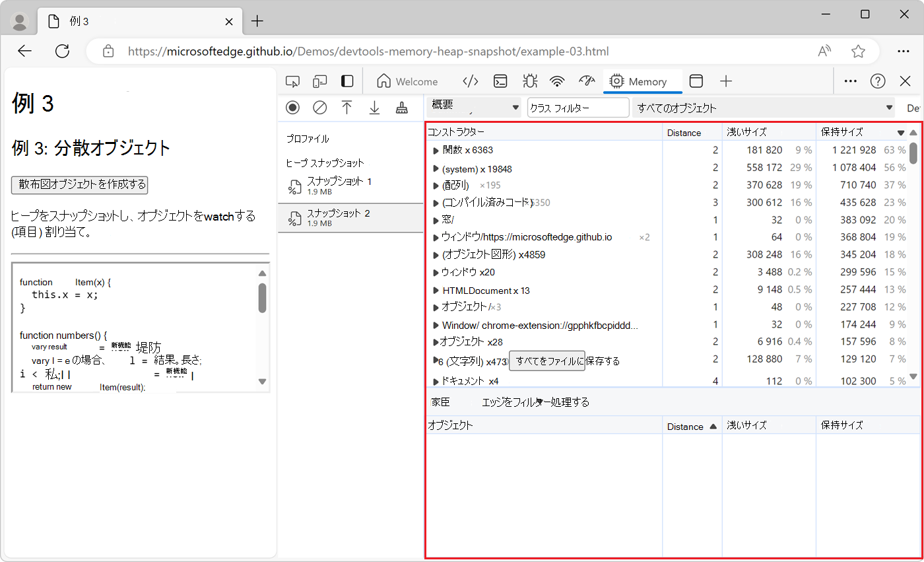Expand the ウィンドウ x20 row

click(436, 272)
